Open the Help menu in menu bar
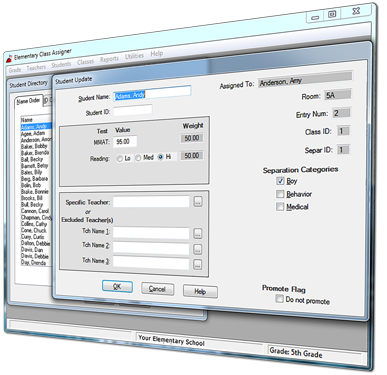This screenshot has width=387, height=375. (x=156, y=53)
